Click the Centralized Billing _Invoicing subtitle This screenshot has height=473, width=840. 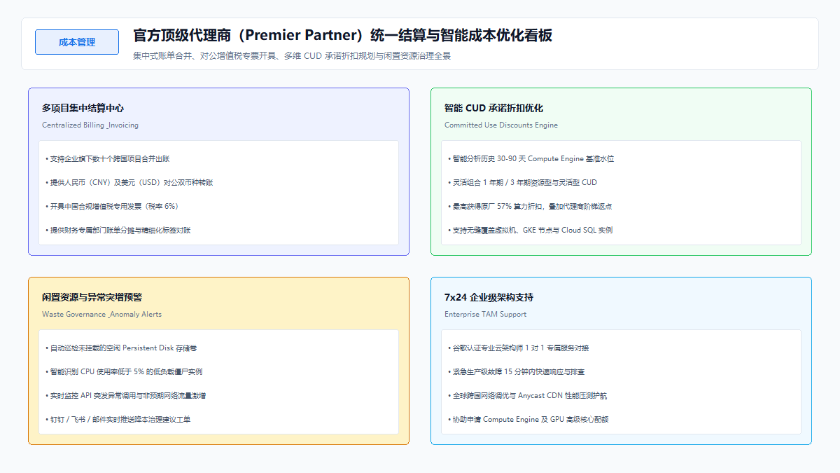pos(90,125)
